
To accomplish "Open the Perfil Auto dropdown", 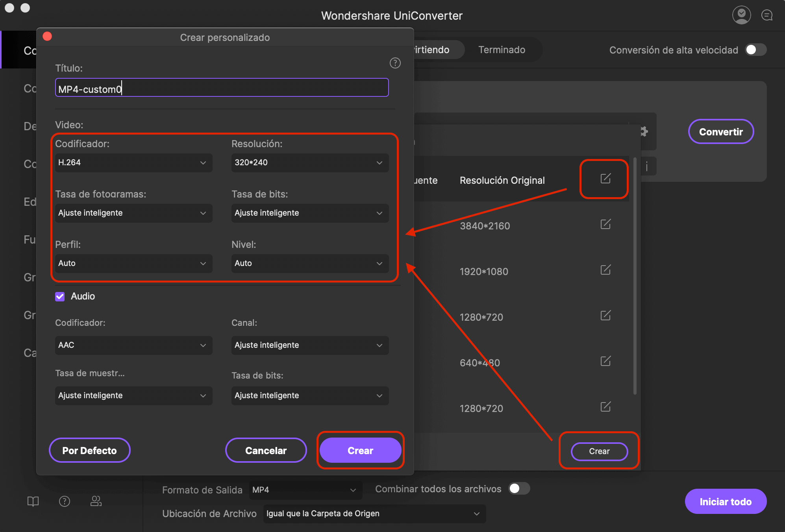I will point(134,263).
